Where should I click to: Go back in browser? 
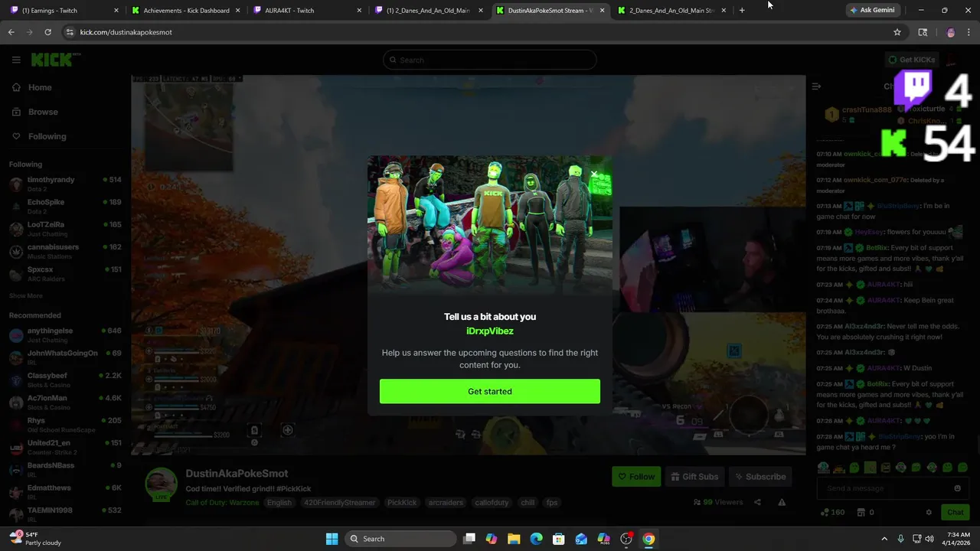coord(11,32)
